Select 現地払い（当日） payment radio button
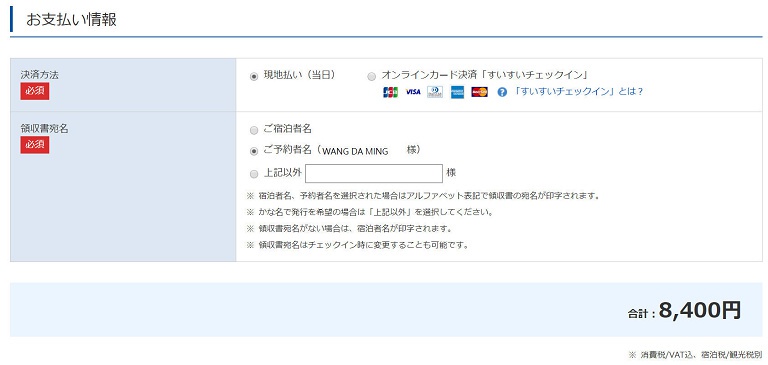 [254, 76]
